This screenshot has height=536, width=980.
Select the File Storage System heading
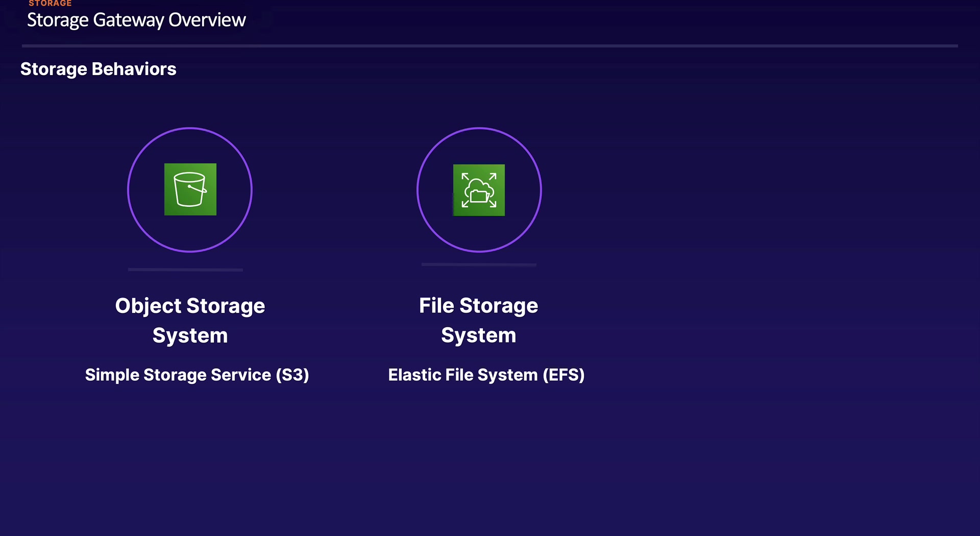click(x=478, y=320)
